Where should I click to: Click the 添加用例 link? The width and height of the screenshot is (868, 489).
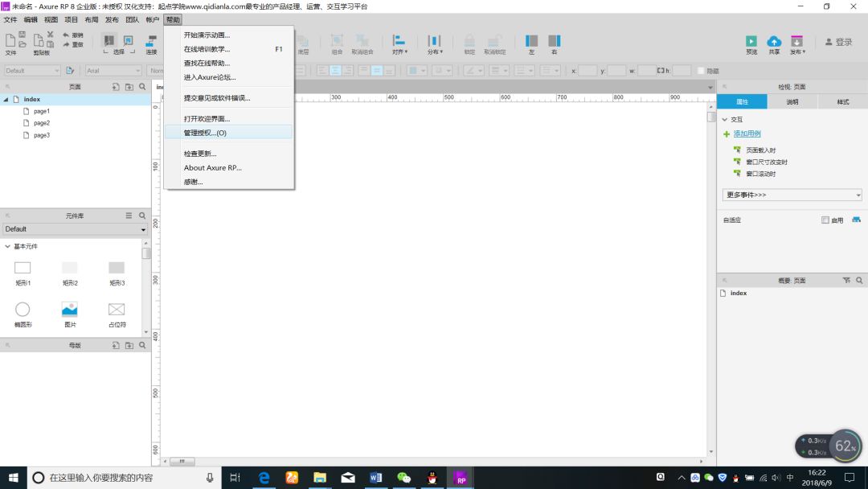click(x=747, y=134)
